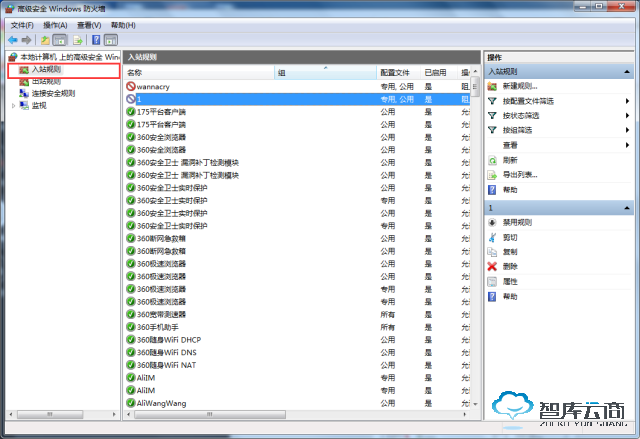Click 禁用规则 action link
This screenshot has width=640, height=439.
pos(517,222)
